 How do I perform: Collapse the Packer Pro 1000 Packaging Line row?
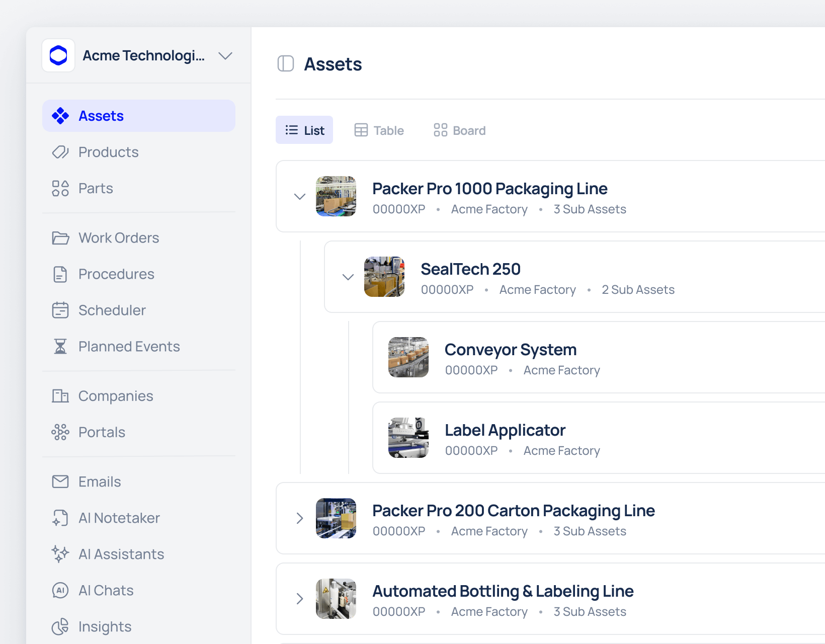300,196
